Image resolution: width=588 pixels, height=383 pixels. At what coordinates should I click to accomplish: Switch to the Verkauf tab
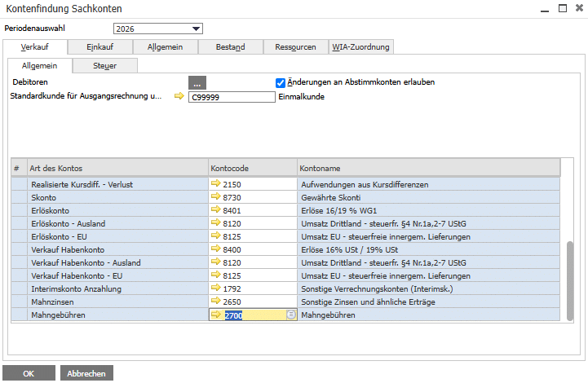(x=35, y=46)
